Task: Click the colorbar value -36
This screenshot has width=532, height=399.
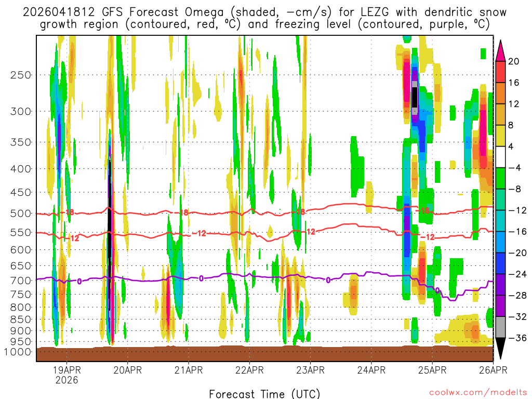Action: pos(517,338)
